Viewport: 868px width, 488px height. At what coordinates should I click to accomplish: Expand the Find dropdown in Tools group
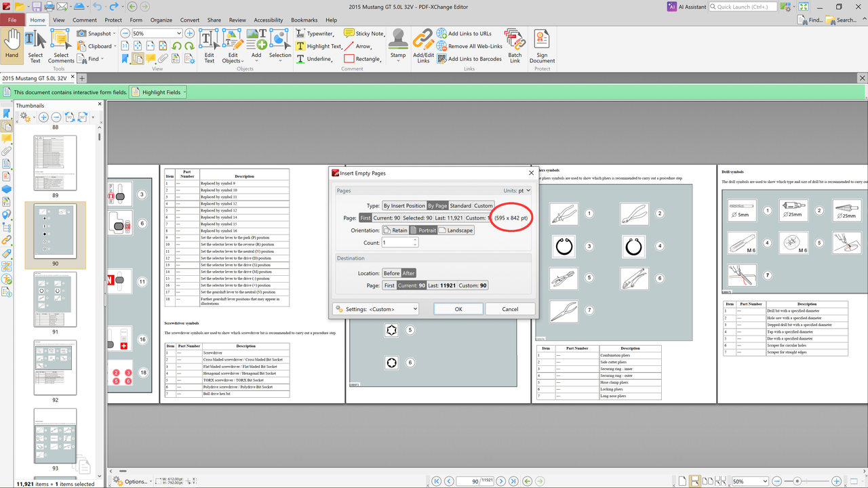tap(103, 59)
